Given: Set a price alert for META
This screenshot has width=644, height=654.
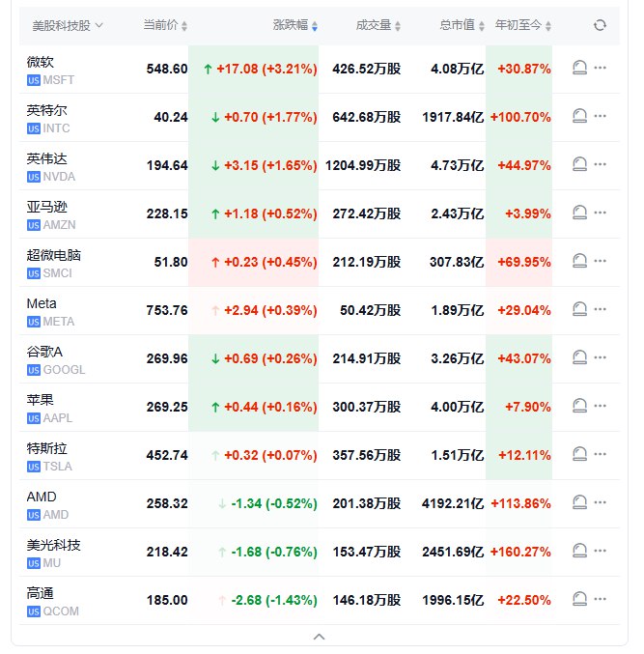Looking at the screenshot, I should click(579, 309).
